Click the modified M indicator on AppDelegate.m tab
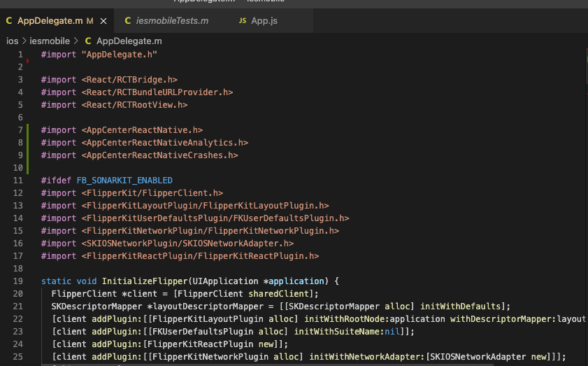This screenshot has width=588, height=366. click(89, 21)
